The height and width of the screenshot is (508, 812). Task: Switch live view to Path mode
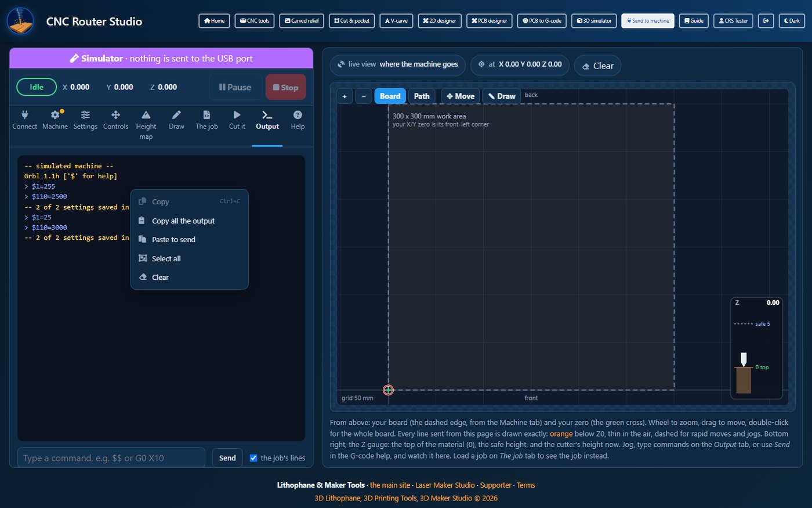[422, 96]
